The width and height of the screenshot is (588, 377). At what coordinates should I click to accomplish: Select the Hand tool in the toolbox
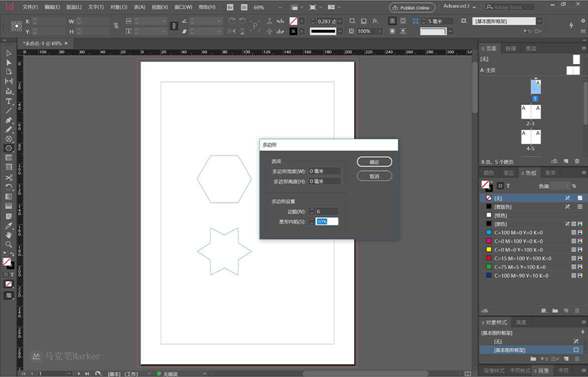[8, 235]
